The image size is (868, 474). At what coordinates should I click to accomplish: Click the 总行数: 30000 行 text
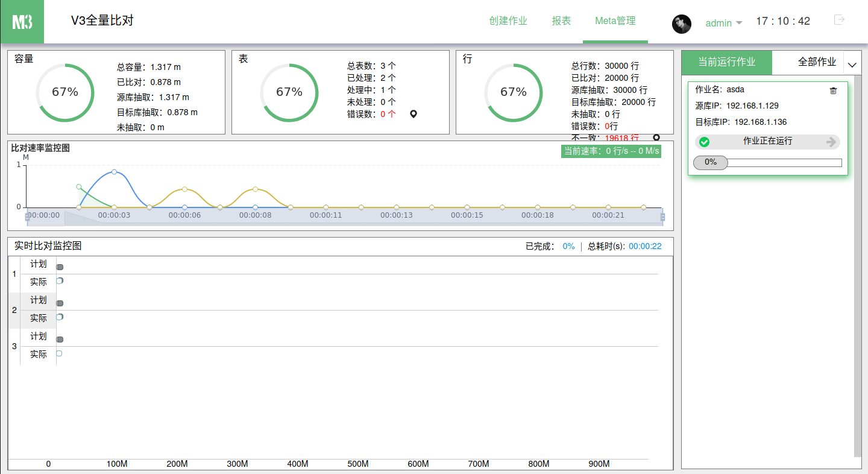[x=605, y=66]
